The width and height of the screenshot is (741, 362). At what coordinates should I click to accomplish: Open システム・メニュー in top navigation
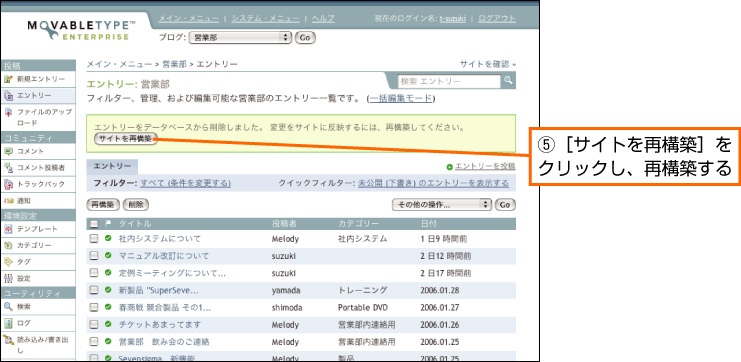(265, 18)
